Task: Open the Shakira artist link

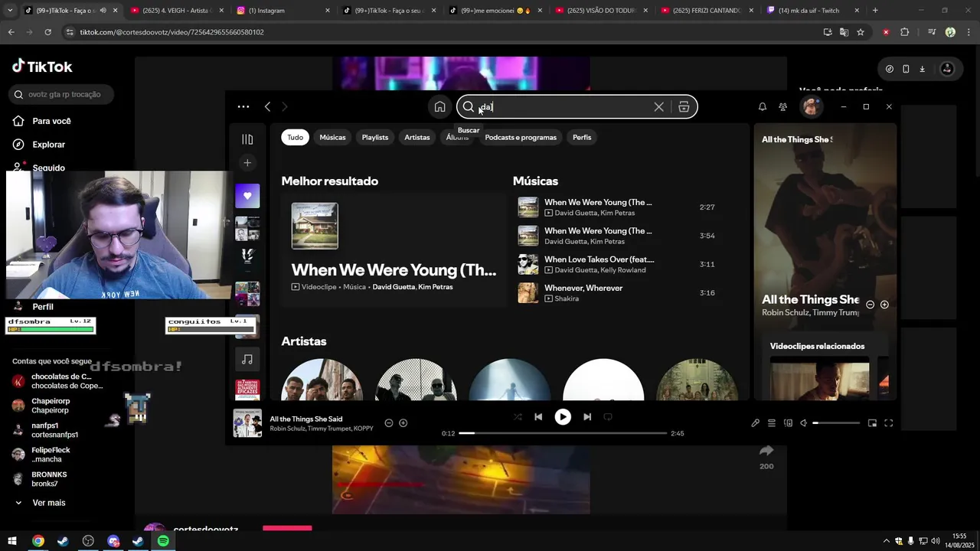Action: click(x=567, y=298)
